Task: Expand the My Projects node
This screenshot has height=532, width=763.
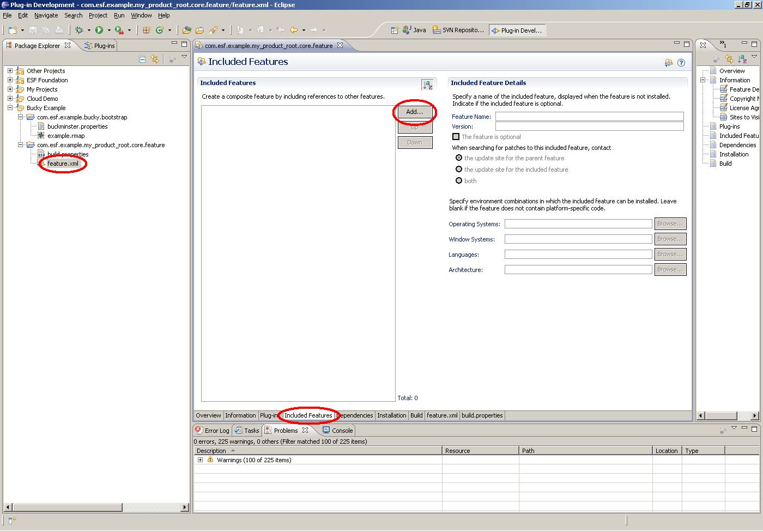Action: point(10,89)
